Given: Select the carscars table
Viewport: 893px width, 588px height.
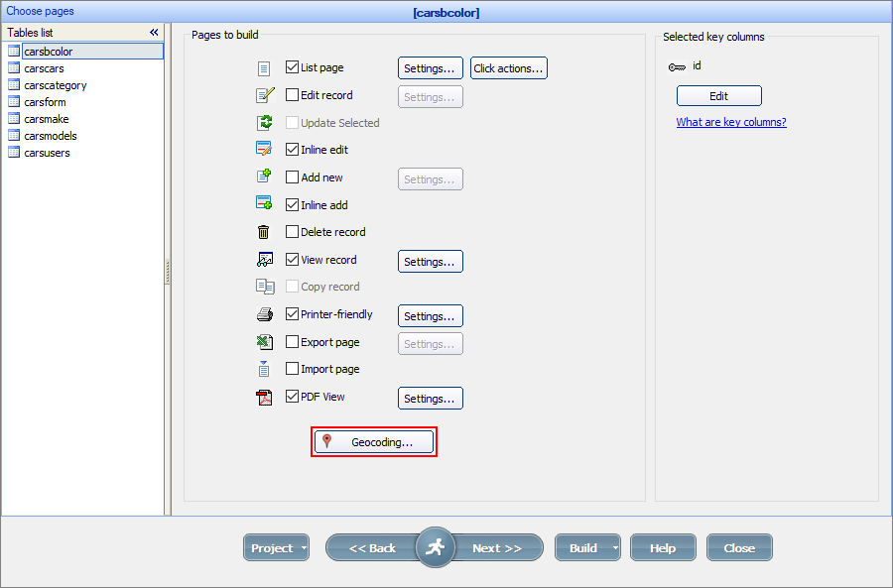Looking at the screenshot, I should tap(44, 68).
